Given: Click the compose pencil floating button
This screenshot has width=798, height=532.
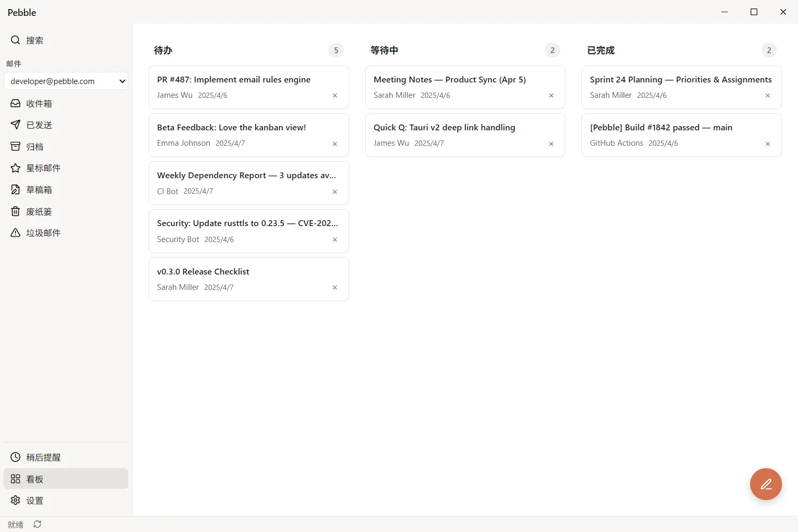Looking at the screenshot, I should click(766, 484).
